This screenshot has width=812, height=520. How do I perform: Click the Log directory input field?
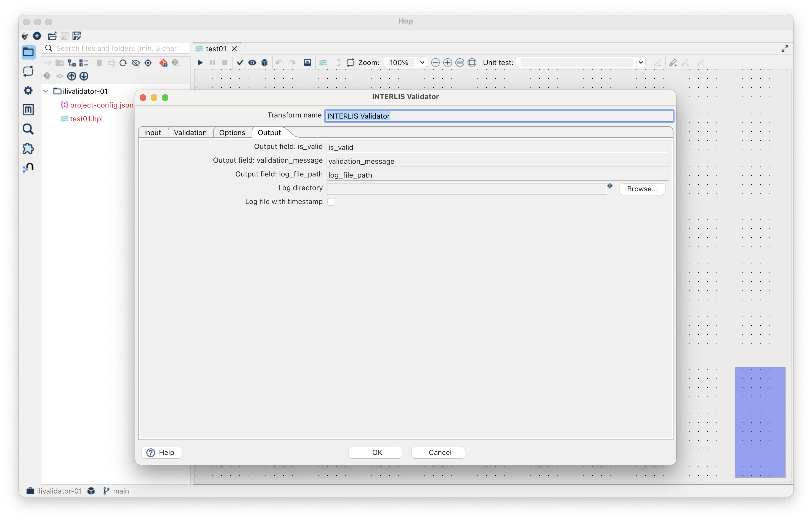[466, 189]
